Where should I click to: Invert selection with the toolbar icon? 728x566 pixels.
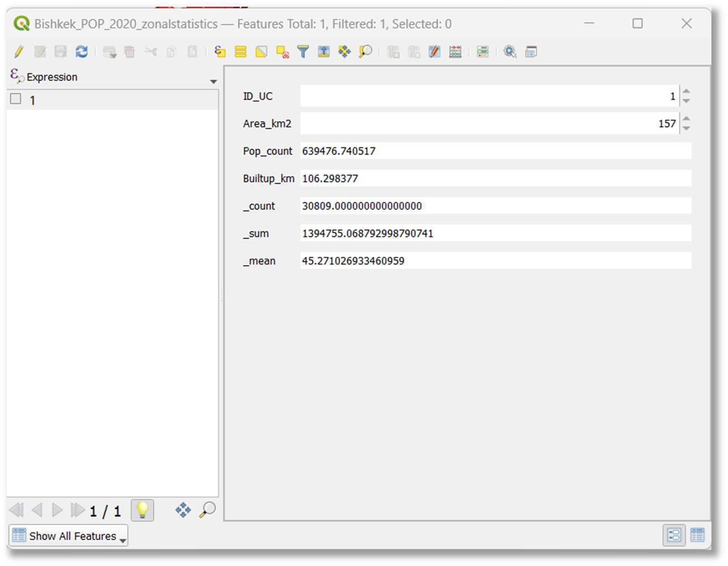point(262,52)
